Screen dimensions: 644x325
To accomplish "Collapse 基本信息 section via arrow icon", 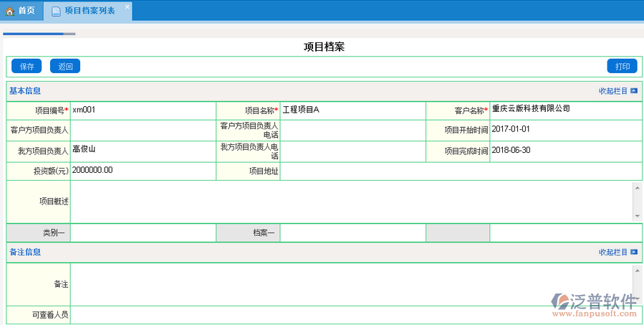I will point(634,91).
